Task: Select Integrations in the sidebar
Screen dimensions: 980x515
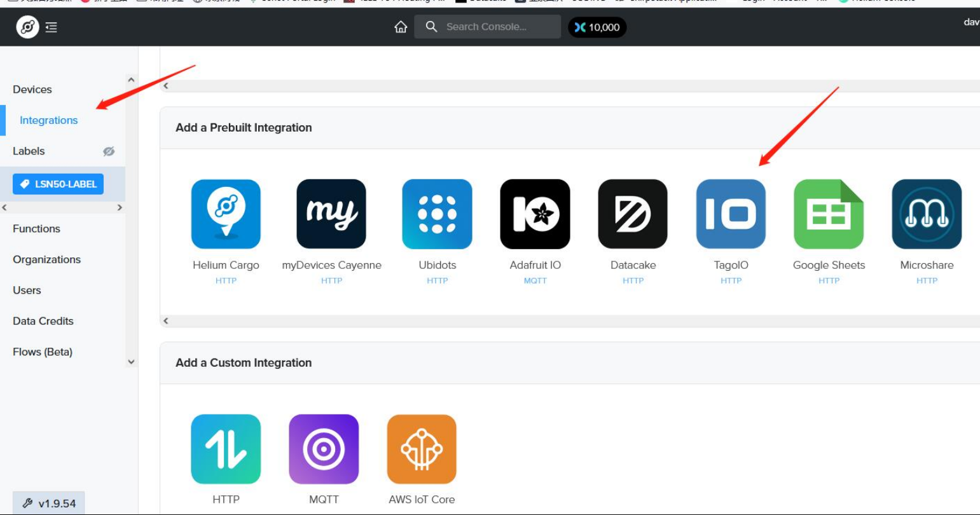Action: (49, 120)
